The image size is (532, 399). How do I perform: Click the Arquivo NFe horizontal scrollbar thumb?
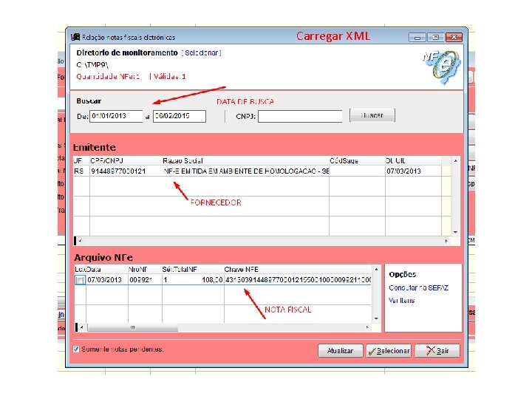[133, 328]
